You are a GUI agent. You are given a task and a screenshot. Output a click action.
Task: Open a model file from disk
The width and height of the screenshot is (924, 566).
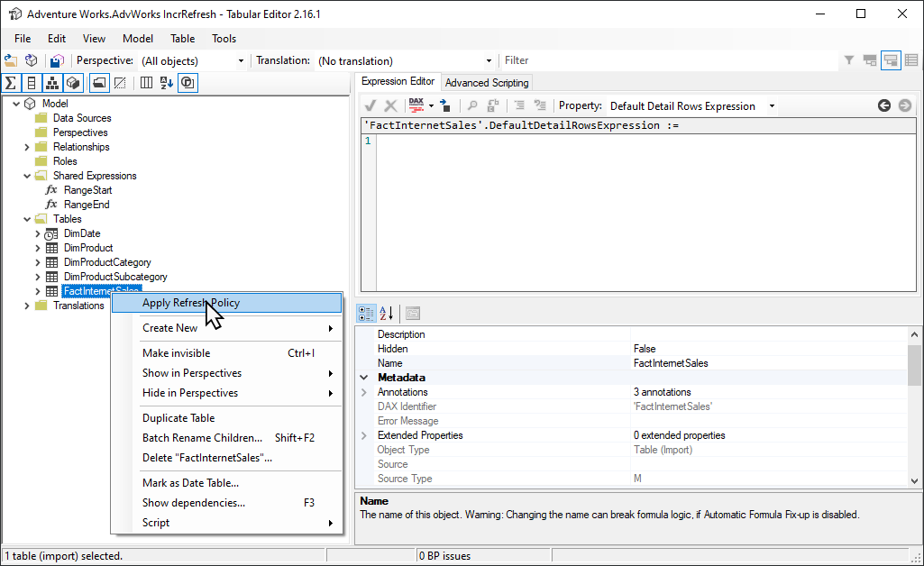pyautogui.click(x=11, y=60)
